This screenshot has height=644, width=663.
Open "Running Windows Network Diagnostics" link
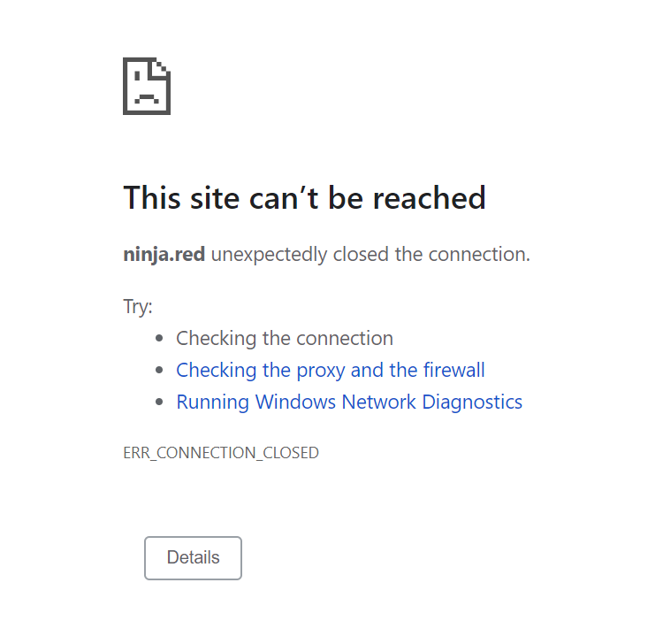[349, 402]
